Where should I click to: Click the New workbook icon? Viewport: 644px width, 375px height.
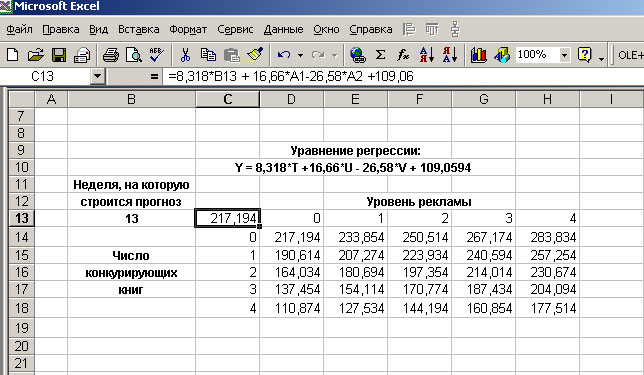coord(12,55)
